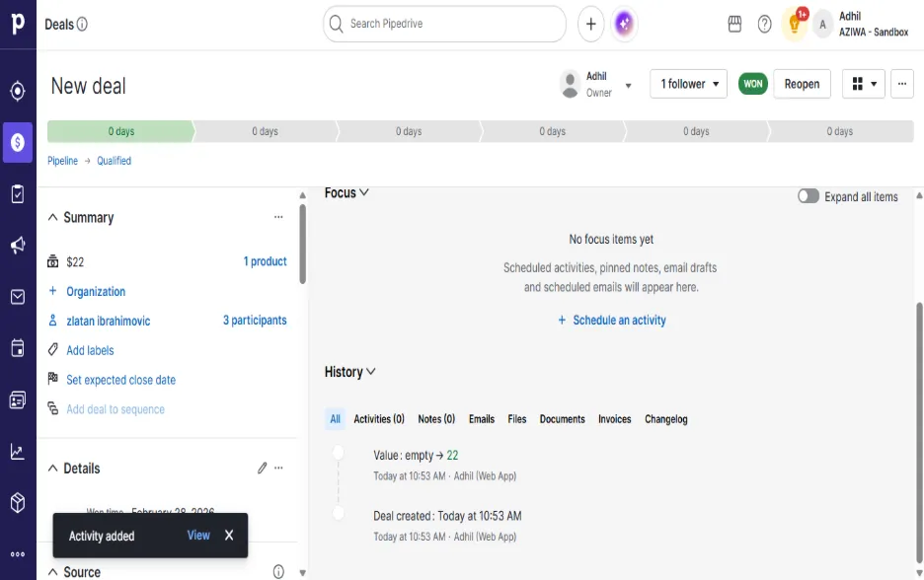Open the layout view grid dropdown
924x580 pixels.
[864, 84]
